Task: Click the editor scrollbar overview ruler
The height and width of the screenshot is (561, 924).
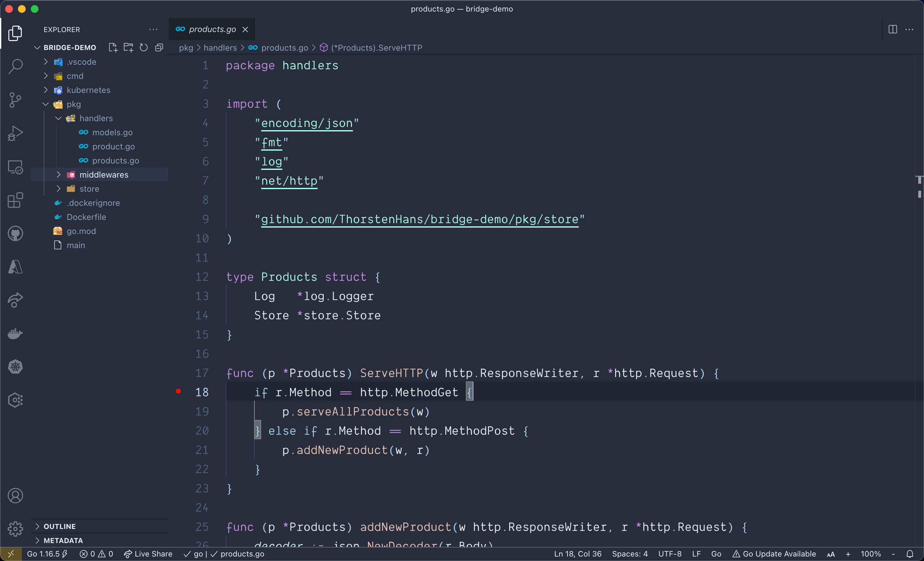Action: coord(919,300)
